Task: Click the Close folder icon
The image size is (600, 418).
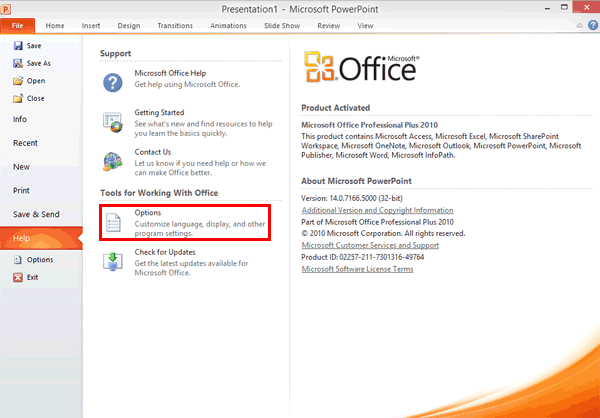Action: [x=18, y=98]
